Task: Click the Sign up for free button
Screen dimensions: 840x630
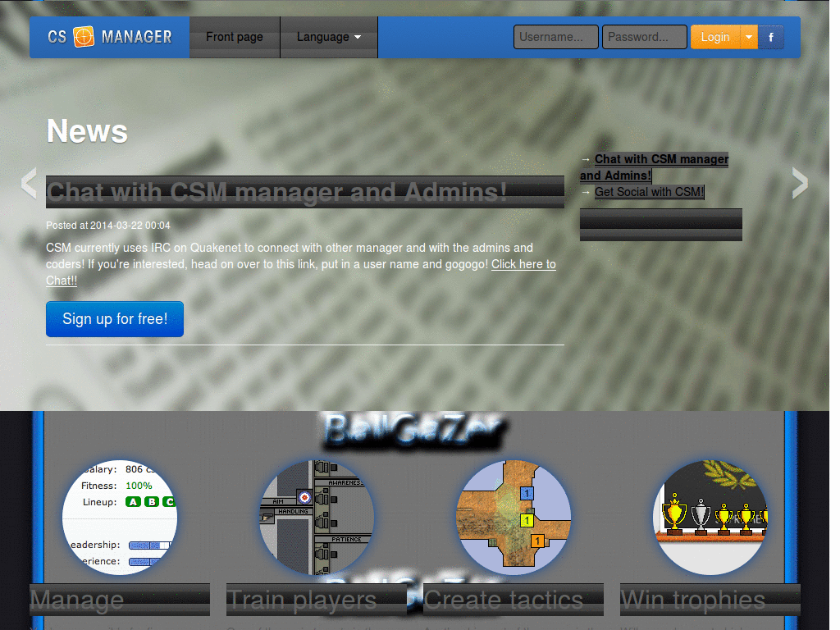Action: pyautogui.click(x=115, y=319)
